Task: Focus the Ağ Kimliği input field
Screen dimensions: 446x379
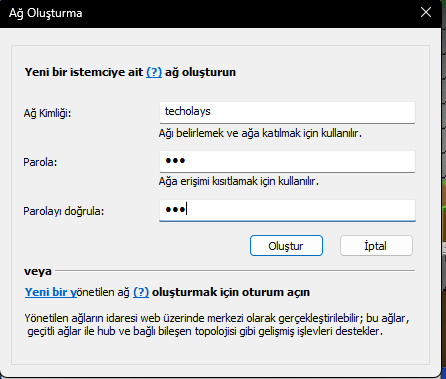Action: point(287,112)
